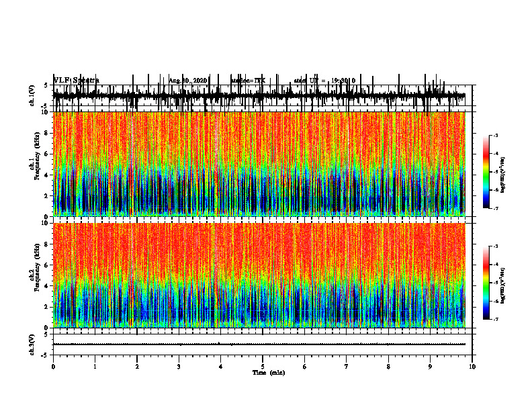Click the ch.1 spectrogram "6" kHz tick label
The width and height of the screenshot is (532, 411).
(47, 154)
